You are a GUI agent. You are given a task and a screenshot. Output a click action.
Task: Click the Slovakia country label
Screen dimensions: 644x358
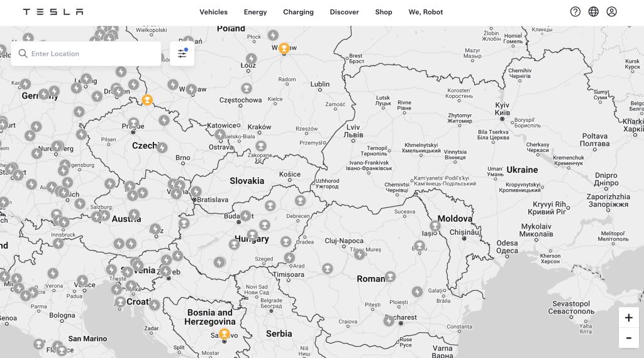(x=247, y=181)
